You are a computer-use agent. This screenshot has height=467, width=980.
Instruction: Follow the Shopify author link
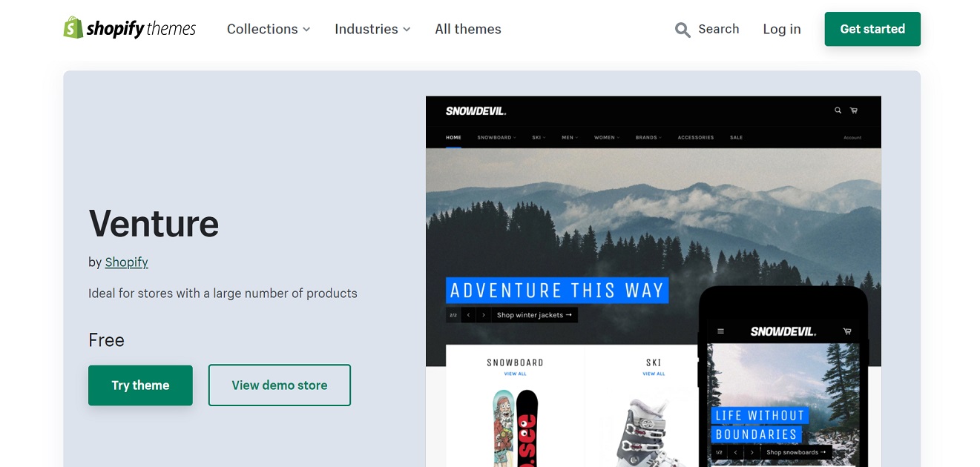[127, 262]
